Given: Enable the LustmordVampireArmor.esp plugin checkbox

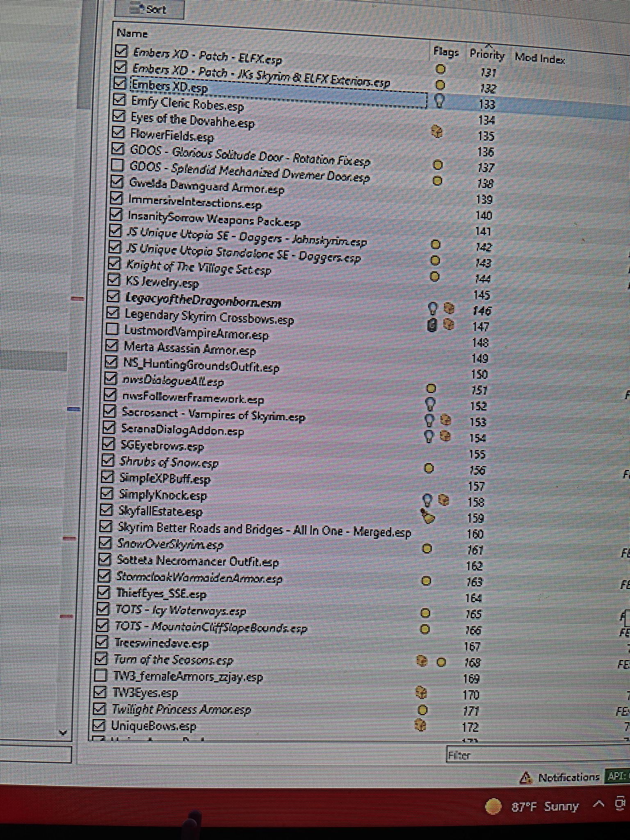Looking at the screenshot, I should tap(112, 329).
